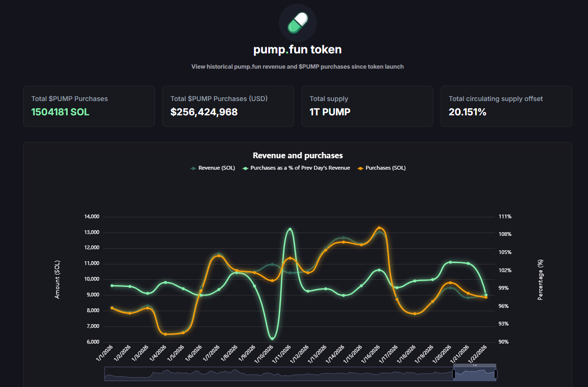Click the pump.fun token heading

tap(297, 50)
